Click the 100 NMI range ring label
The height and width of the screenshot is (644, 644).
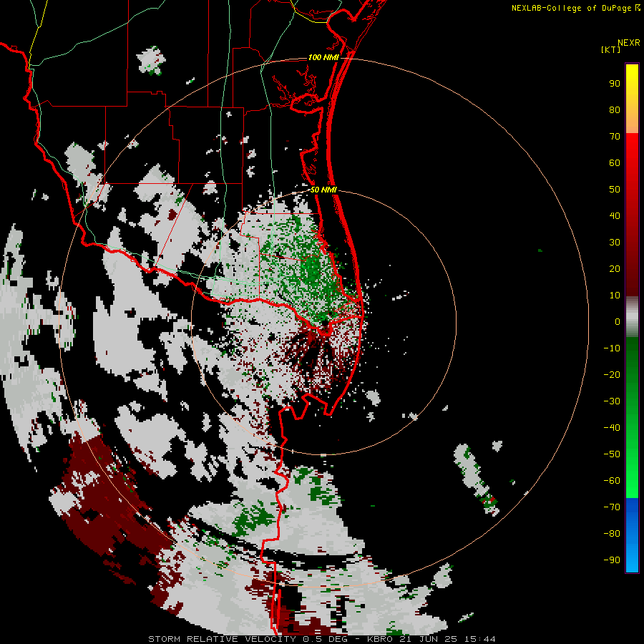(x=323, y=57)
